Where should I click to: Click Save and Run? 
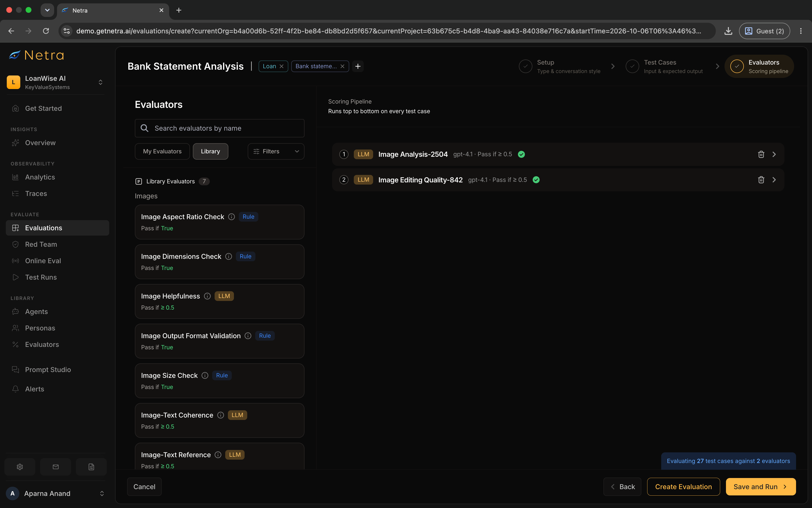click(x=761, y=486)
